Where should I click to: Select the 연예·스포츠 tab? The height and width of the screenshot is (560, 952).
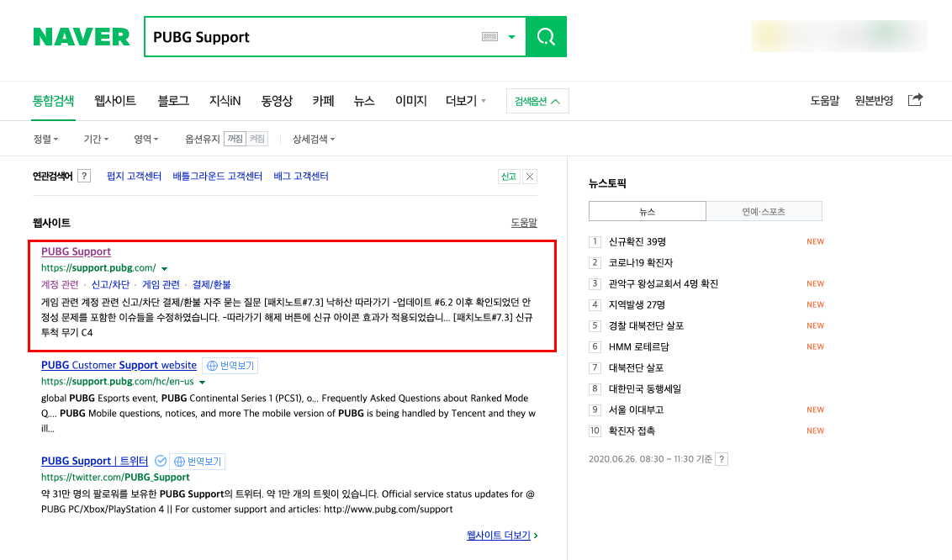click(764, 211)
